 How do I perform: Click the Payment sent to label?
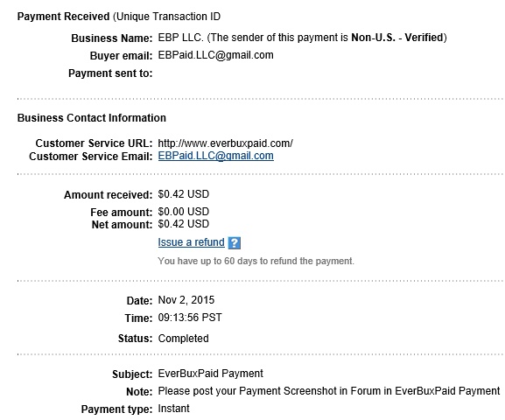(x=110, y=73)
